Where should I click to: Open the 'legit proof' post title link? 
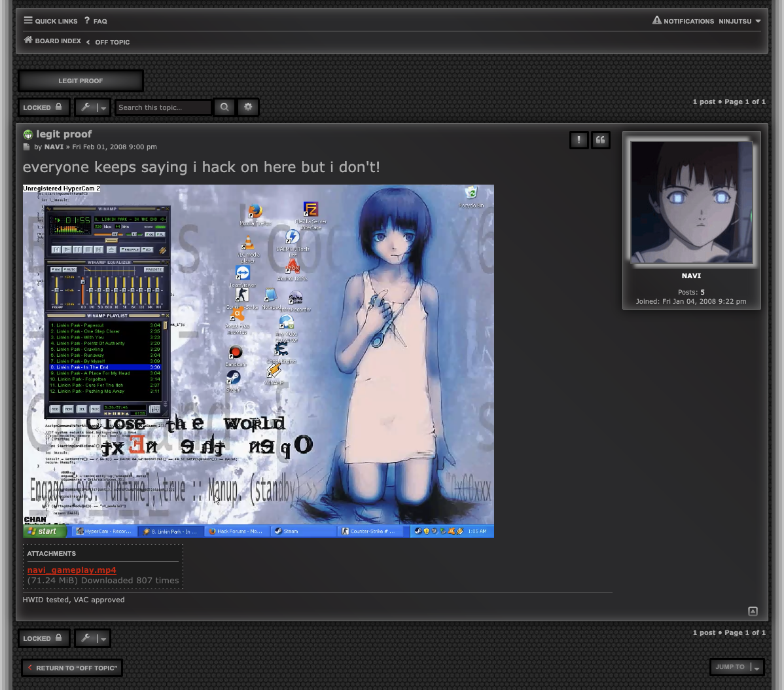64,134
